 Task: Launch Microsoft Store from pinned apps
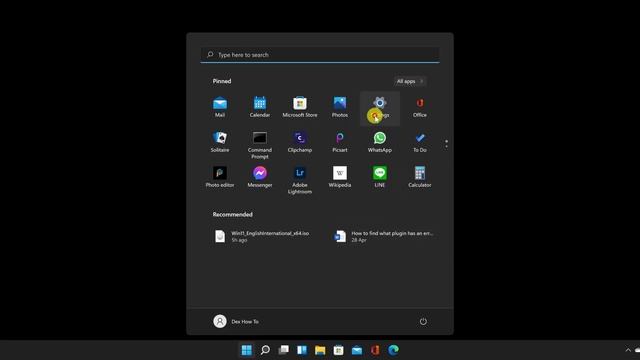pyautogui.click(x=300, y=107)
